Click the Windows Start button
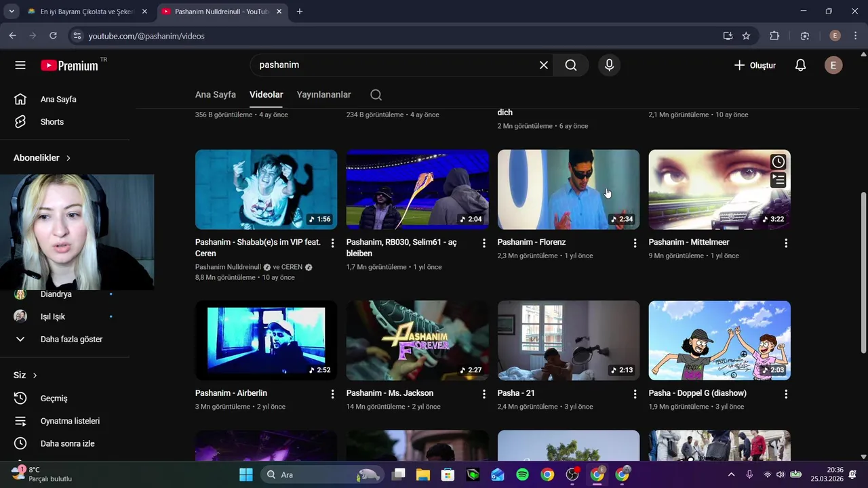The width and height of the screenshot is (868, 488). pos(245,474)
